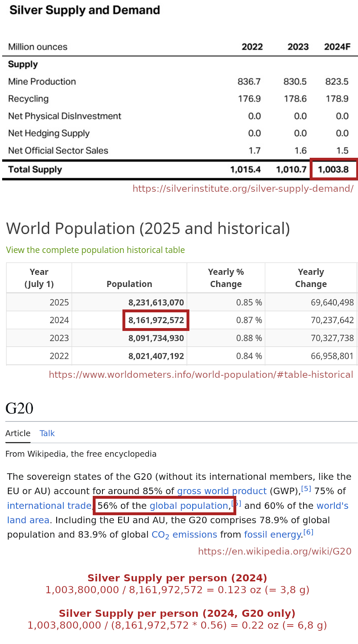This screenshot has width=358, height=644.
Task: Click the Silver Supply per person (2024) heading
Action: (x=177, y=578)
